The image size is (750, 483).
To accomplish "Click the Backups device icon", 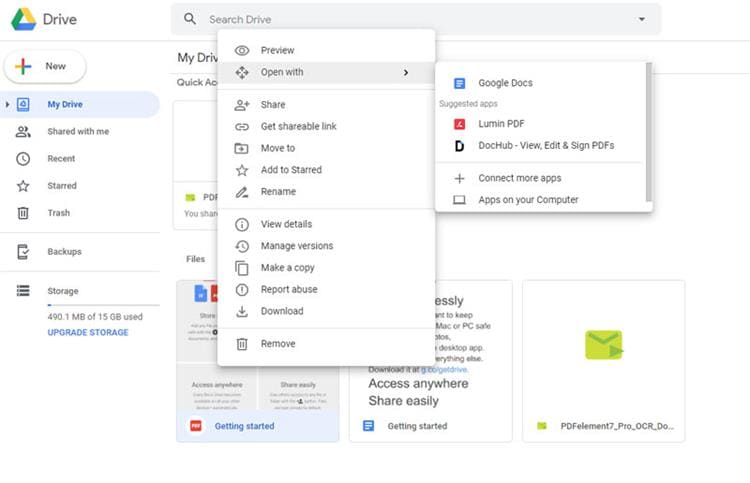I will pyautogui.click(x=23, y=252).
